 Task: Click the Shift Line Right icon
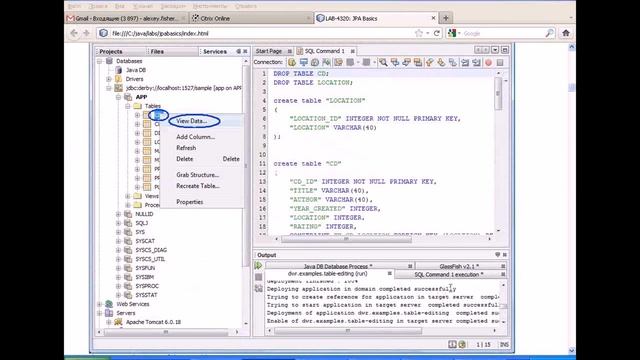tap(476, 62)
